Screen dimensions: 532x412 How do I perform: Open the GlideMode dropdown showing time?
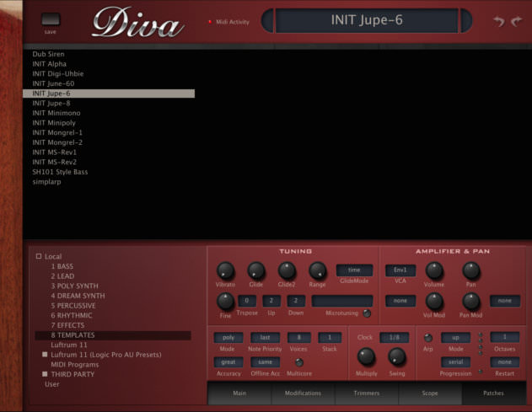(x=354, y=270)
